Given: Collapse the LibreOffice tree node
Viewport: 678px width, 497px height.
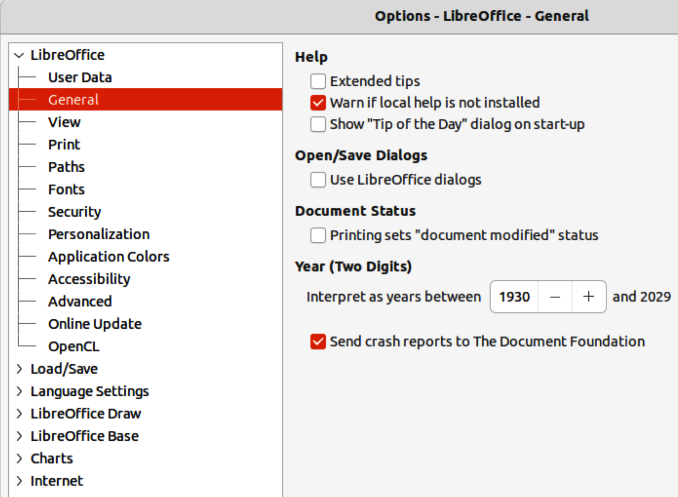Looking at the screenshot, I should pyautogui.click(x=19, y=55).
